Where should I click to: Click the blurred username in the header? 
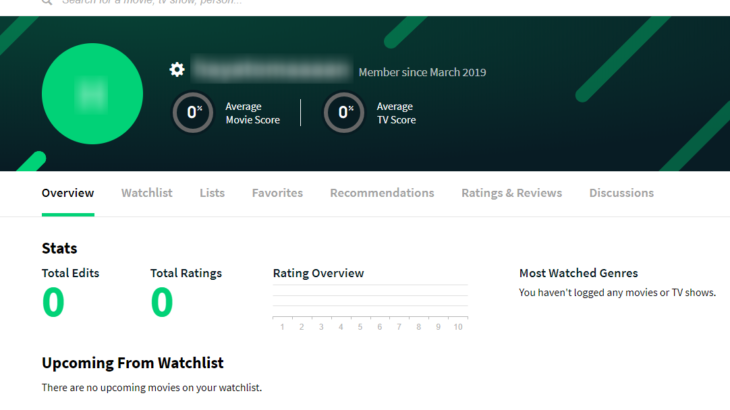click(x=272, y=70)
